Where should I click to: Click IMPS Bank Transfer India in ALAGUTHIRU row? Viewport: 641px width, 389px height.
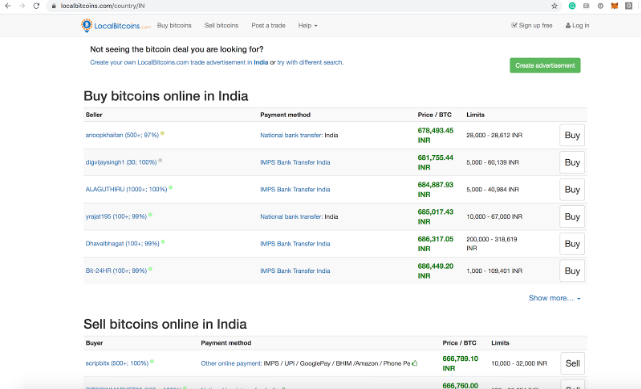[295, 189]
